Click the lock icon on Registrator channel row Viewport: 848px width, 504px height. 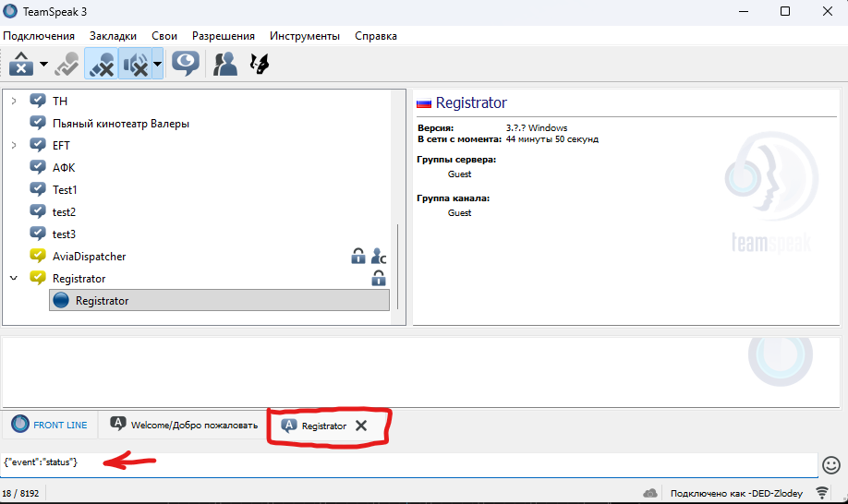(379, 278)
